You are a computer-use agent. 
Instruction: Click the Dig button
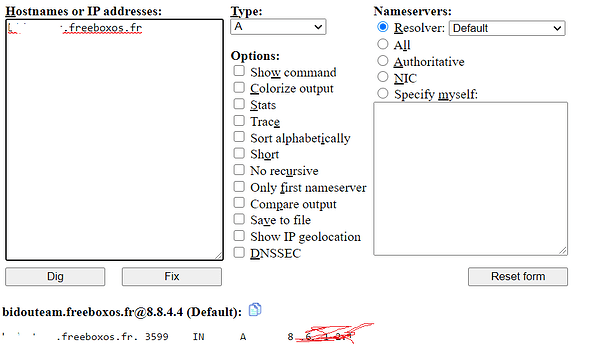[x=55, y=277]
